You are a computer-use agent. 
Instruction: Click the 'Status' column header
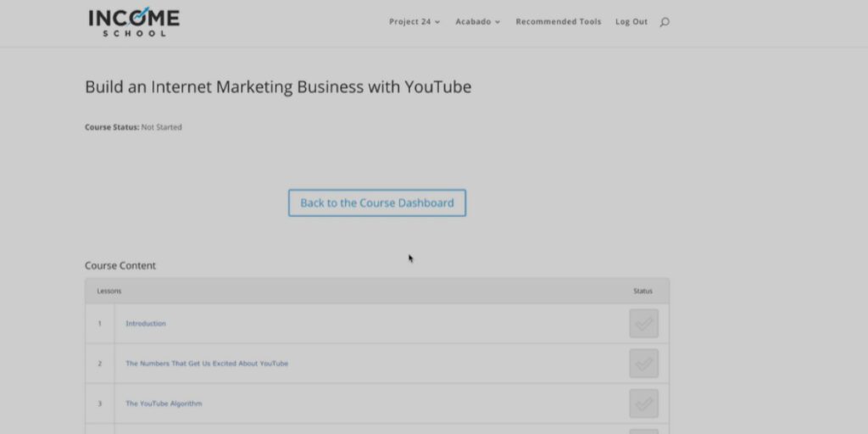tap(643, 292)
